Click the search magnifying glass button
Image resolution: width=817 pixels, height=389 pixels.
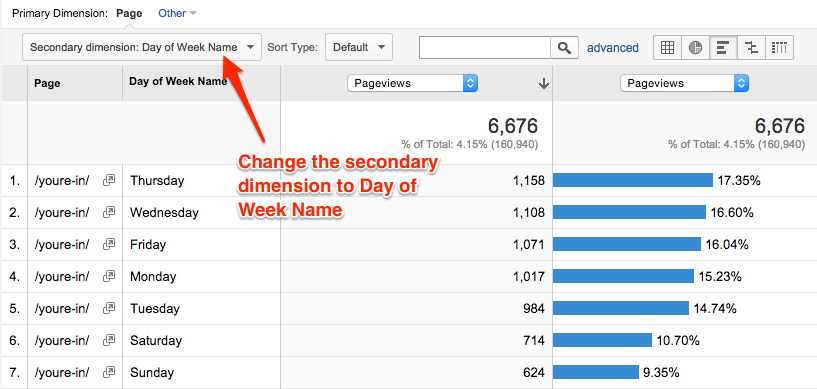564,47
